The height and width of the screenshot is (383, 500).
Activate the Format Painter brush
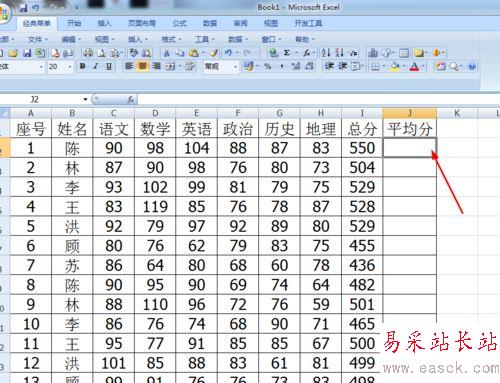pos(214,53)
